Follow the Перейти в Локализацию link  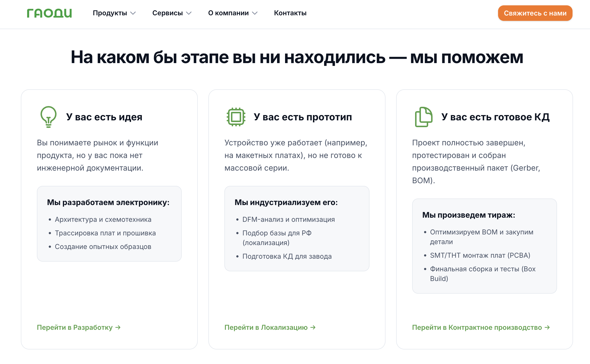pos(266,327)
